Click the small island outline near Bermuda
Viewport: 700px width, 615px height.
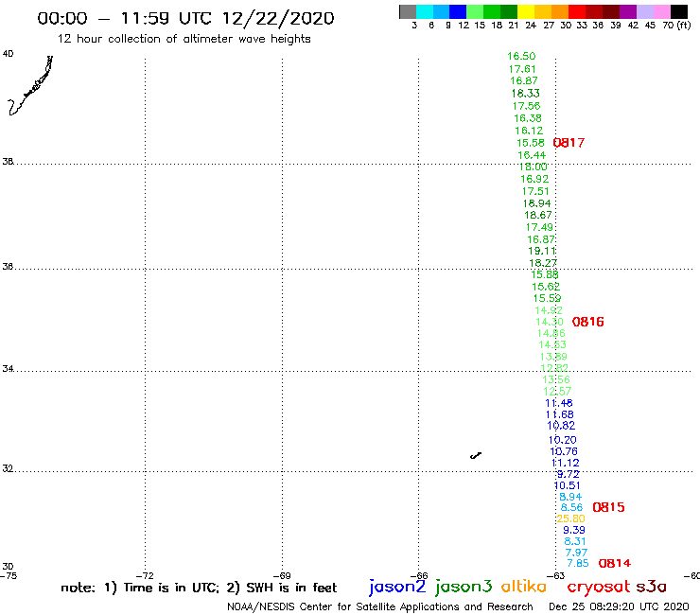coord(476,455)
